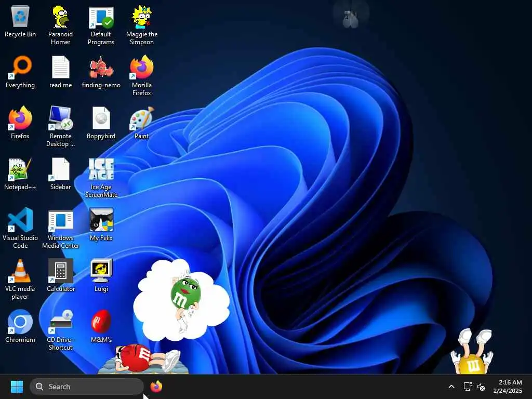Select the floppybird file icon

pos(101,123)
